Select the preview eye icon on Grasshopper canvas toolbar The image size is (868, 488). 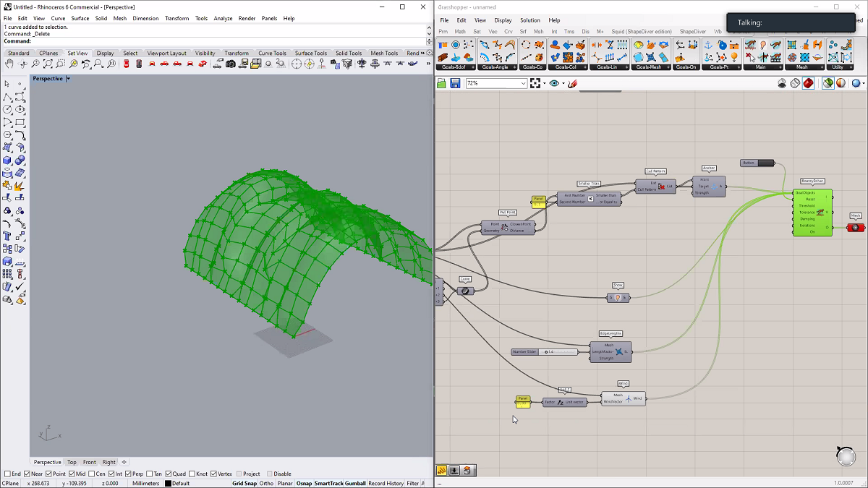point(555,83)
